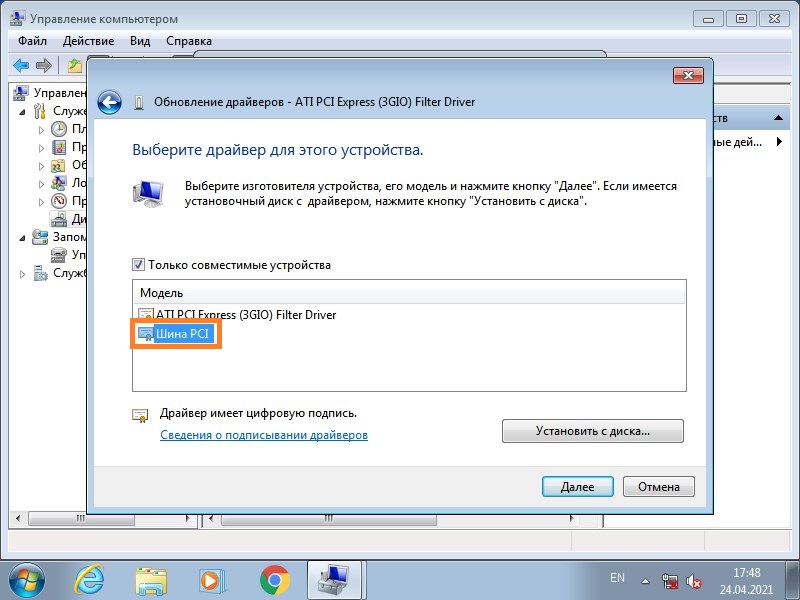Click the toolbar Back arrow in Computer Management
This screenshot has height=600, width=800.
[x=21, y=65]
